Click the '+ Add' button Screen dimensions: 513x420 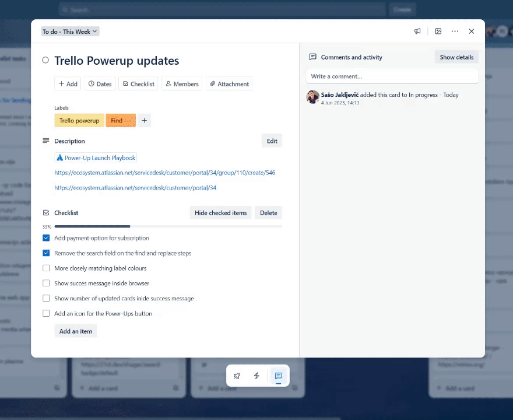point(68,84)
